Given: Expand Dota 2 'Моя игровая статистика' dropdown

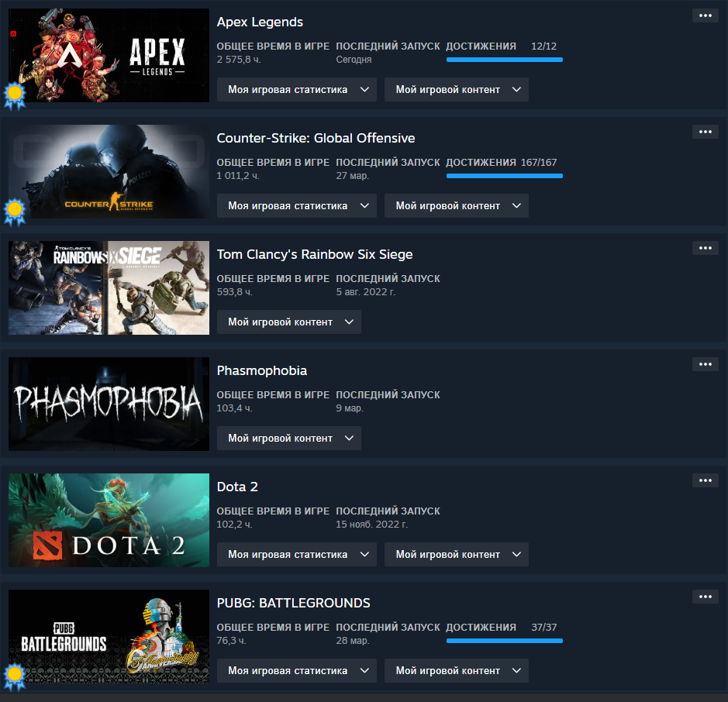Looking at the screenshot, I should click(x=297, y=555).
